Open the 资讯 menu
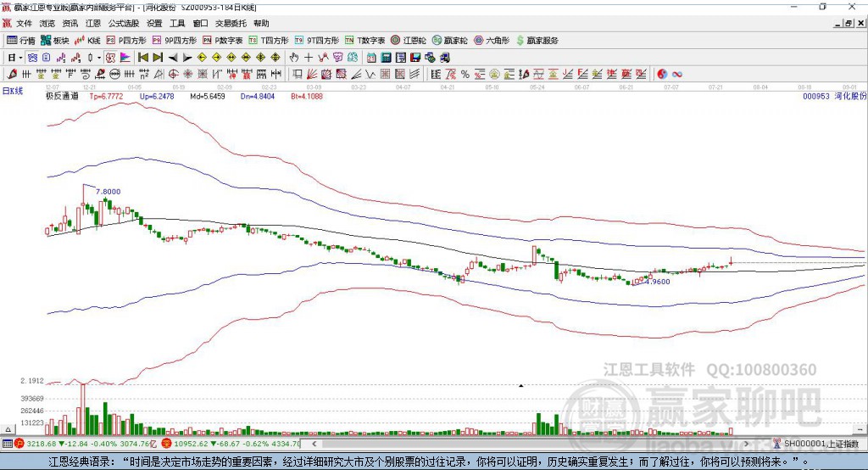Image resolution: width=868 pixels, height=470 pixels. tap(70, 23)
